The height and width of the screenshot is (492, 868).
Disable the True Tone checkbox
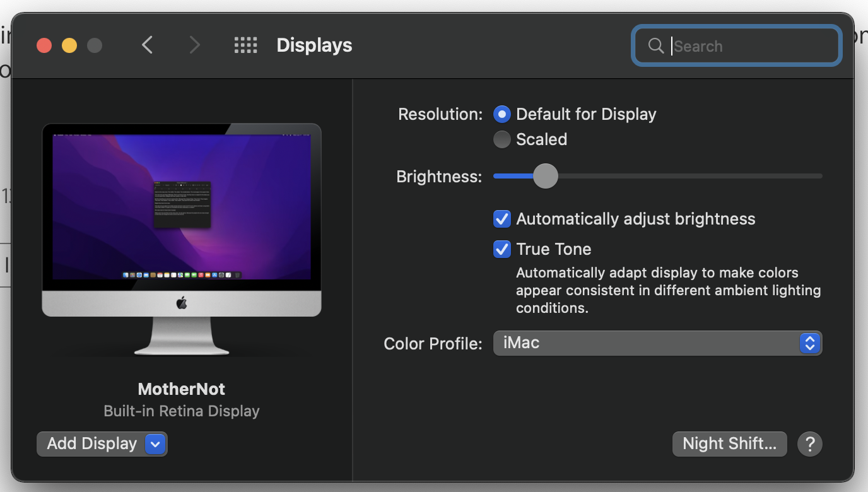501,249
